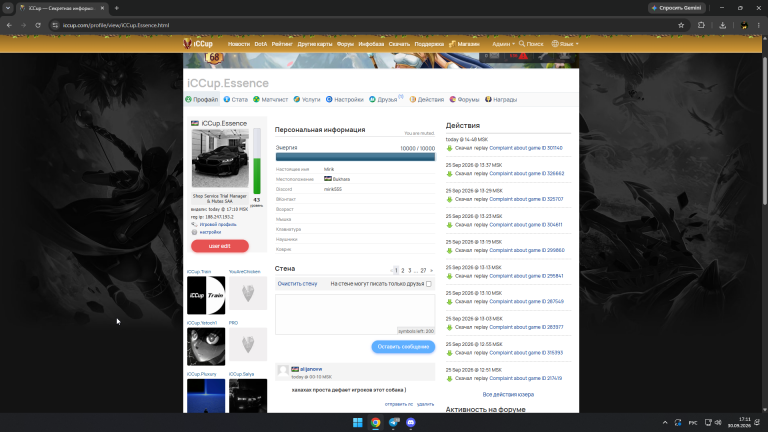Open the Магазин shop coins icon
This screenshot has height=432, width=768.
453,44
